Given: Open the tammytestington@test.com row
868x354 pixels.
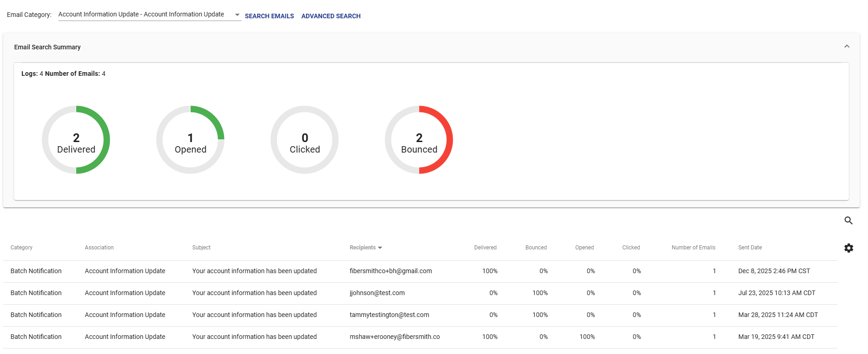Looking at the screenshot, I should (x=389, y=315).
